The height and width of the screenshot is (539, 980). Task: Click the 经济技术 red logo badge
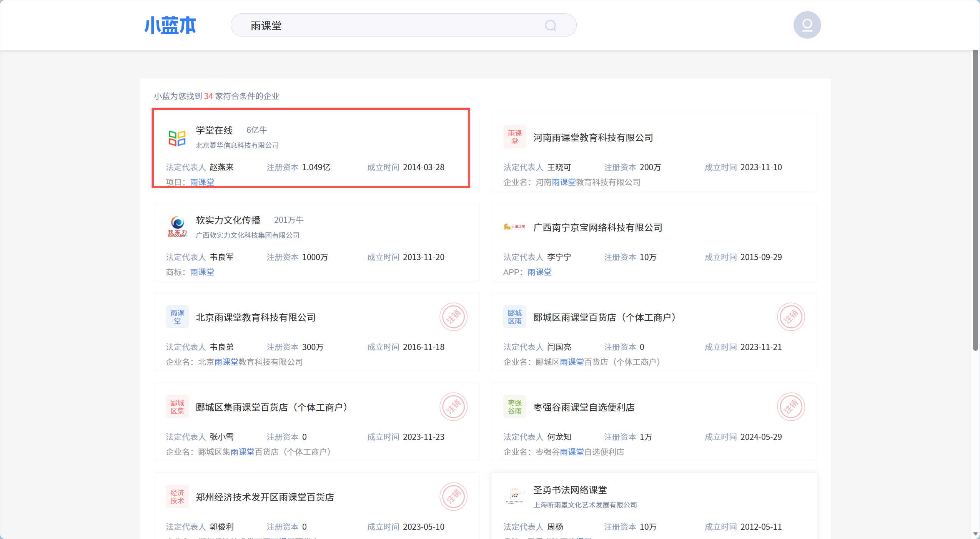(x=177, y=497)
